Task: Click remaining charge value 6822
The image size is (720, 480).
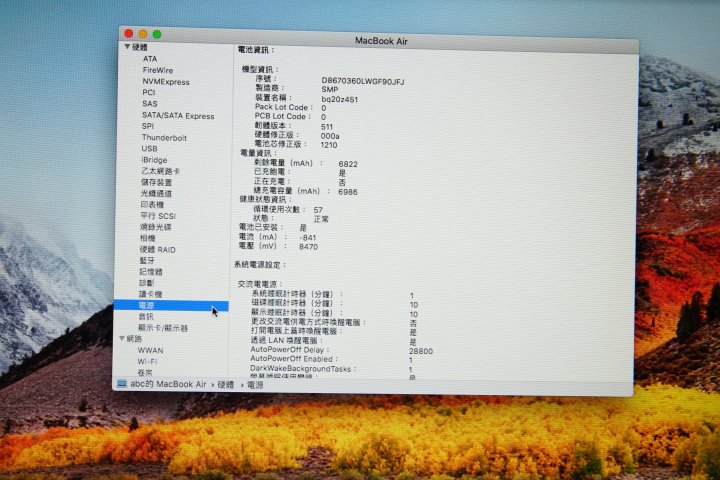Action: pyautogui.click(x=348, y=164)
